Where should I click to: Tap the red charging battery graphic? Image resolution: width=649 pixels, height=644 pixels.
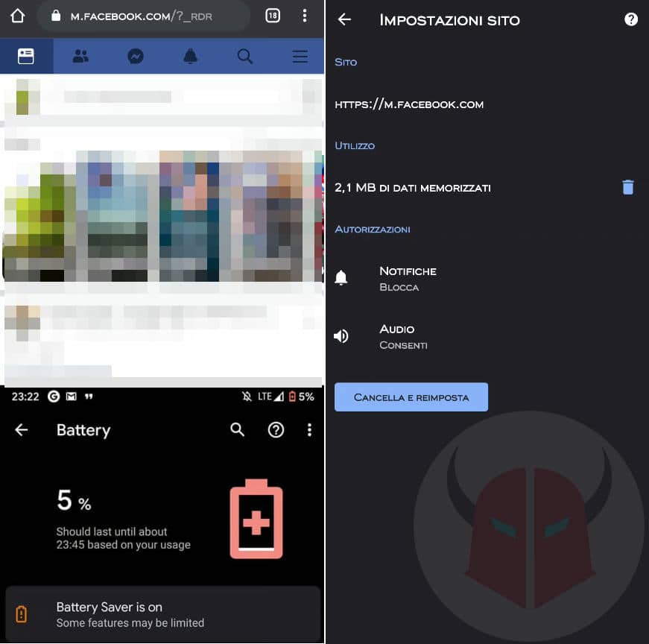256,519
